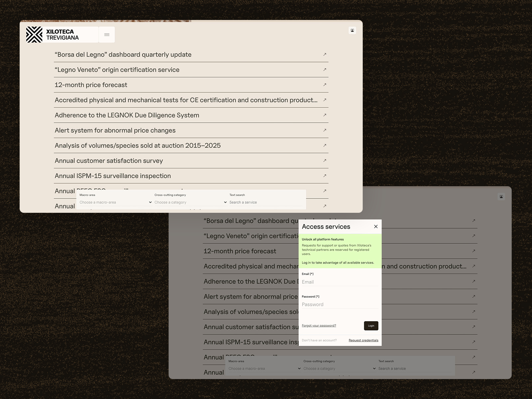Open the hamburger menu beside the logo

tap(107, 35)
